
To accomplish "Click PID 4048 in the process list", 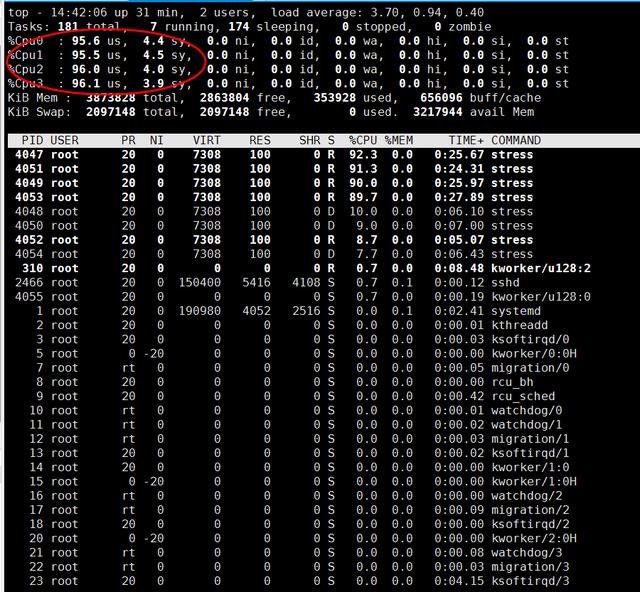I will 29,211.
